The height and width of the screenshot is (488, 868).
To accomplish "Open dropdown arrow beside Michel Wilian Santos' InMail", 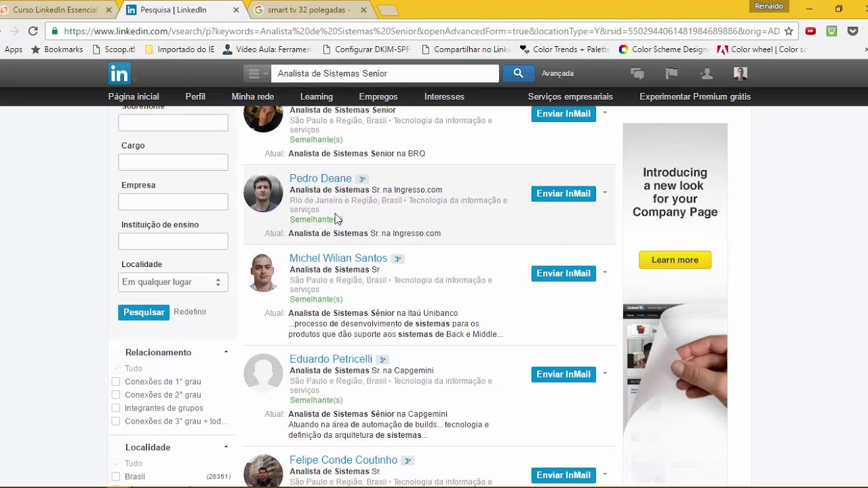I will tap(605, 273).
